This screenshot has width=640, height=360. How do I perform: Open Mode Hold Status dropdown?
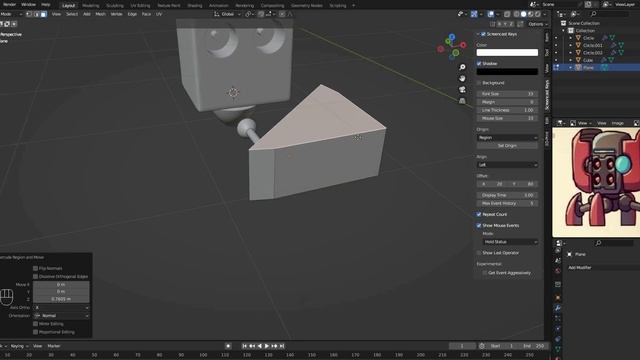[x=510, y=242]
